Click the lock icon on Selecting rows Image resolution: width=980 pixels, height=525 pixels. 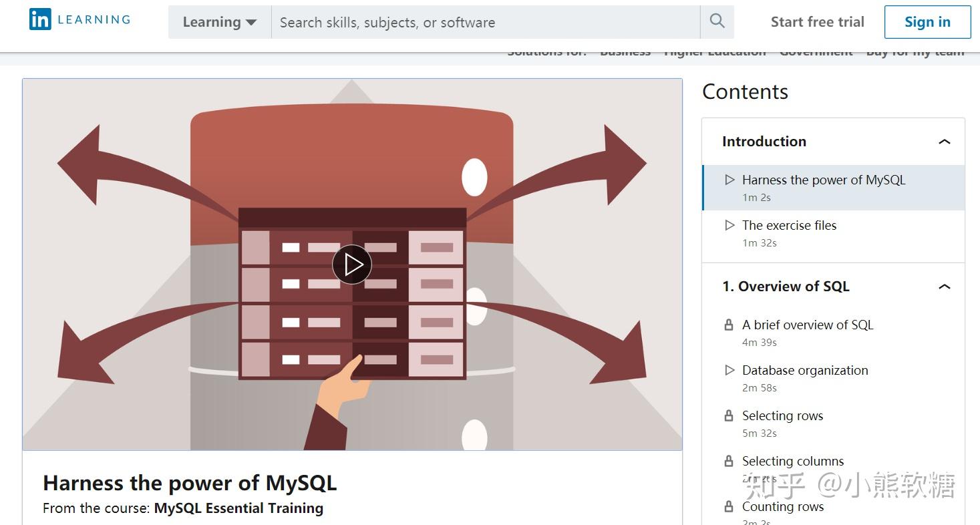[728, 415]
